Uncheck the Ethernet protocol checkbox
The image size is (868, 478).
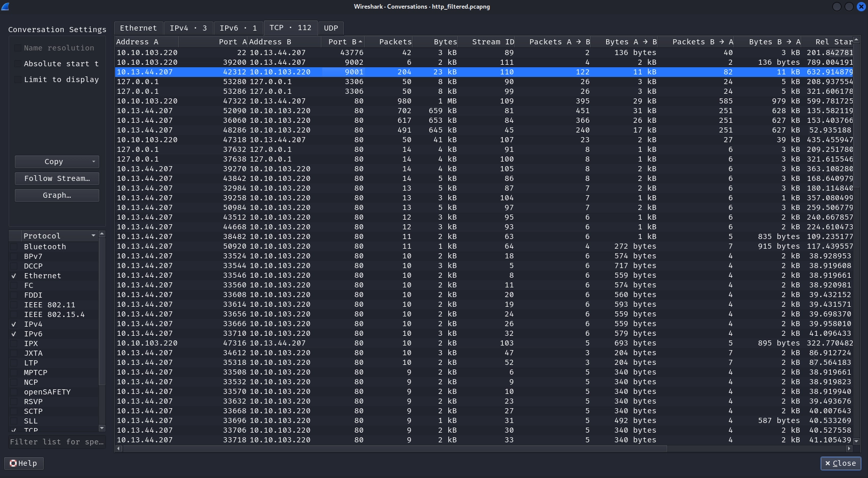coord(14,276)
